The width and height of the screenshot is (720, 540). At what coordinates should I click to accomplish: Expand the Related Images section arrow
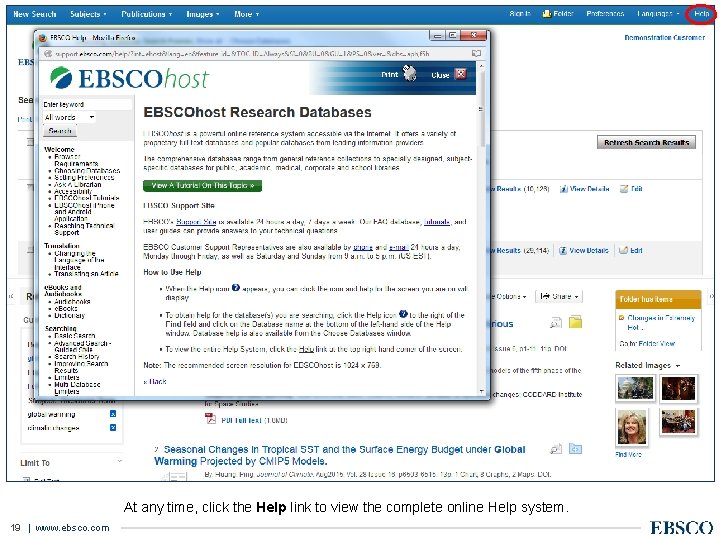[x=678, y=366]
